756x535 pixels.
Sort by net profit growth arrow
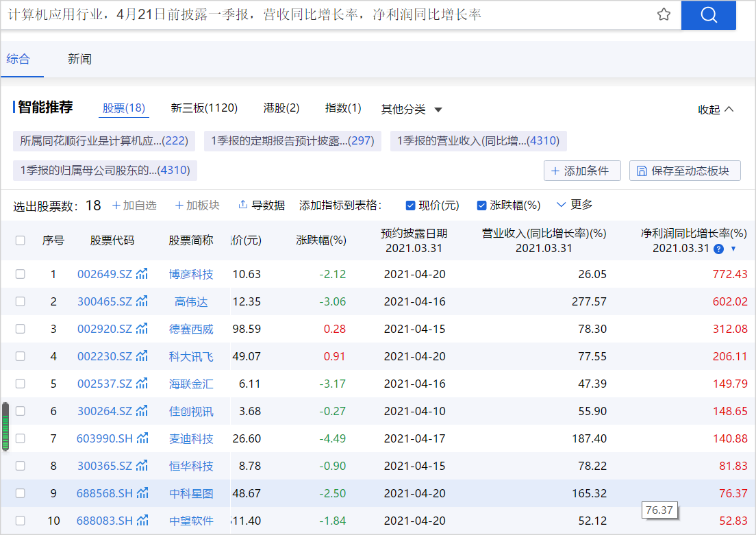(x=733, y=249)
